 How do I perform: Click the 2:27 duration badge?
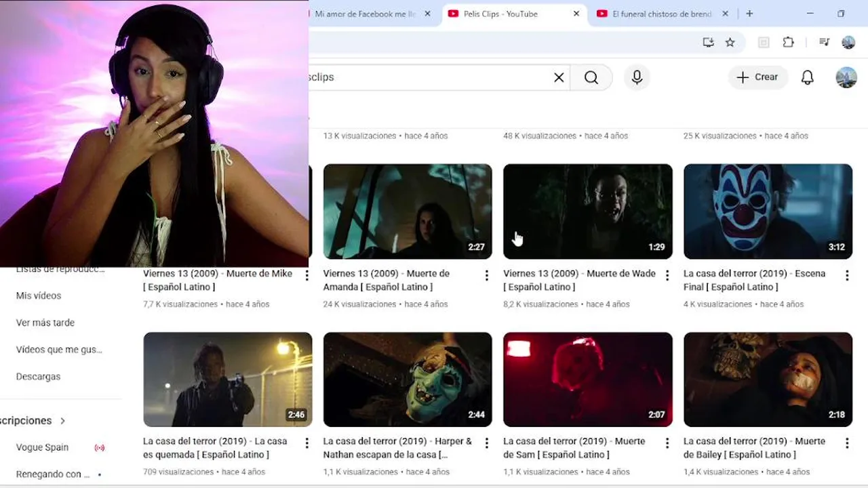(476, 247)
